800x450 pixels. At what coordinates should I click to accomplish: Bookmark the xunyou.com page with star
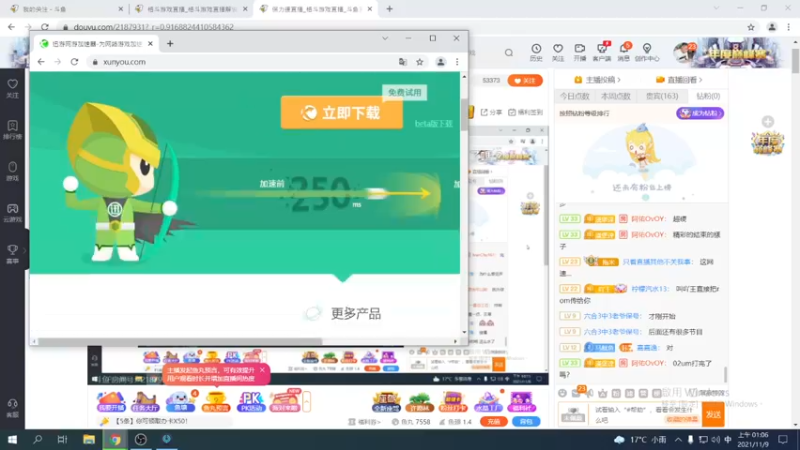419,62
